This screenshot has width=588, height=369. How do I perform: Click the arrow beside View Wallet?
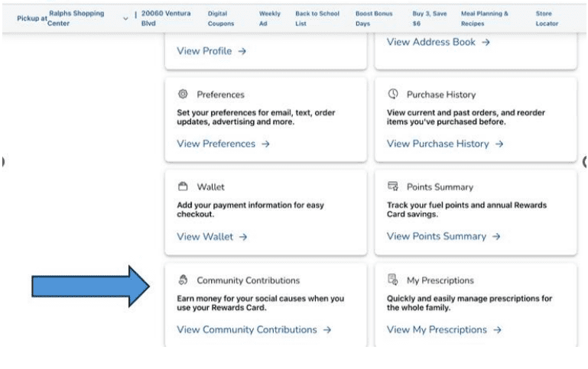point(243,237)
